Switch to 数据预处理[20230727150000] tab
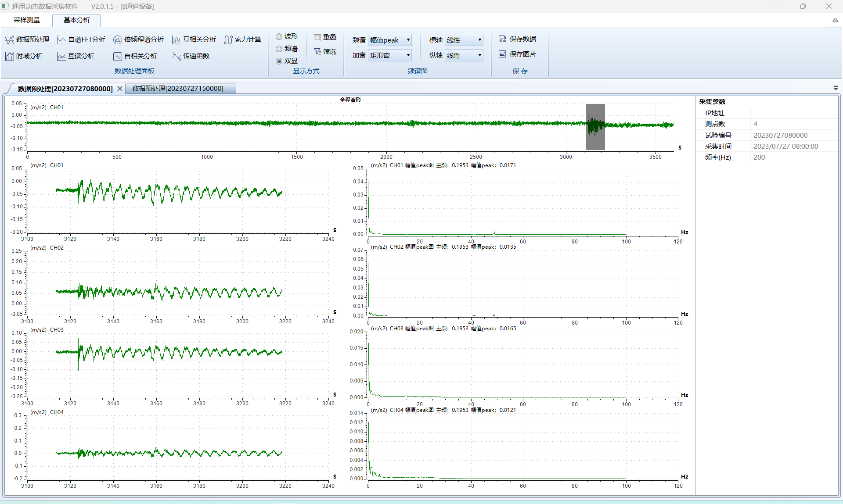Screen dimensions: 843x504 point(178,89)
